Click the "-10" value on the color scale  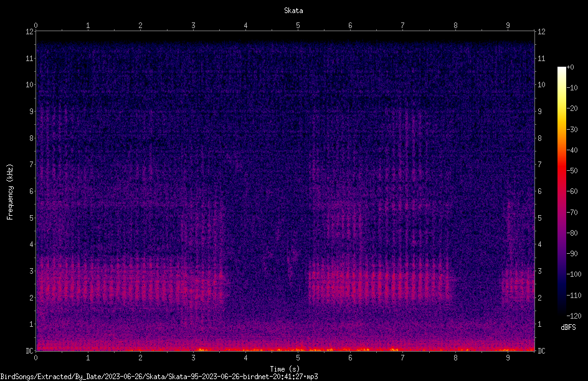point(572,88)
